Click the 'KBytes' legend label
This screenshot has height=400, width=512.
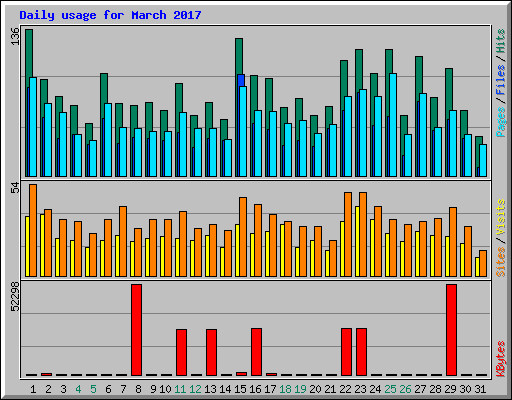point(501,359)
